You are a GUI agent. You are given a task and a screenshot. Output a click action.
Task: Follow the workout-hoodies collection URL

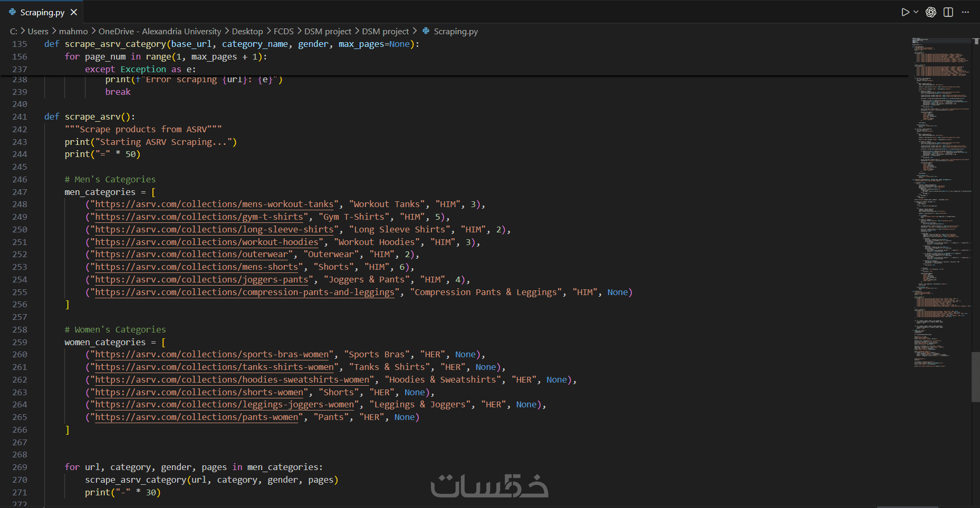[x=207, y=242]
